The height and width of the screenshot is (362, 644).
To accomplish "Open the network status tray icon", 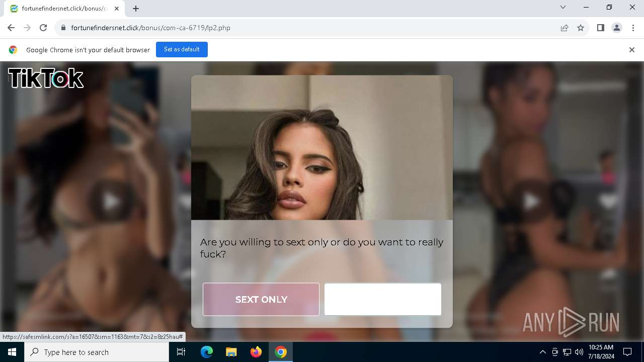I will coord(567,352).
